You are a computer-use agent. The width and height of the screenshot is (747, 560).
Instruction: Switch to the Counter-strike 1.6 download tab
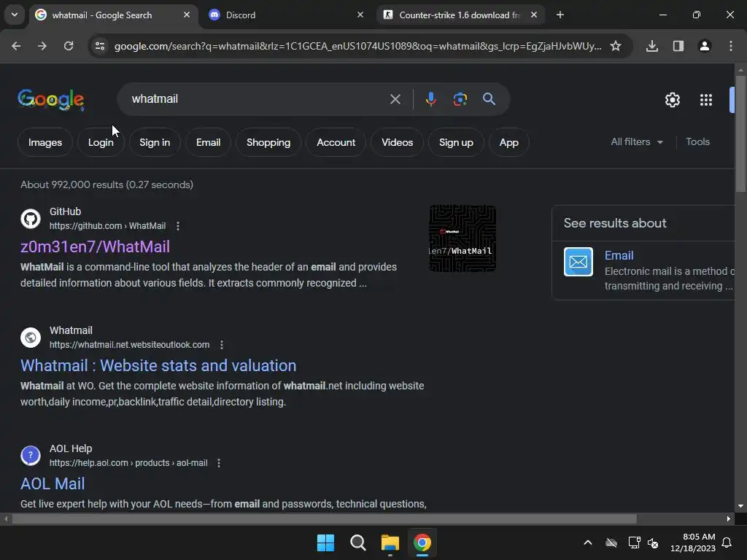tap(461, 15)
